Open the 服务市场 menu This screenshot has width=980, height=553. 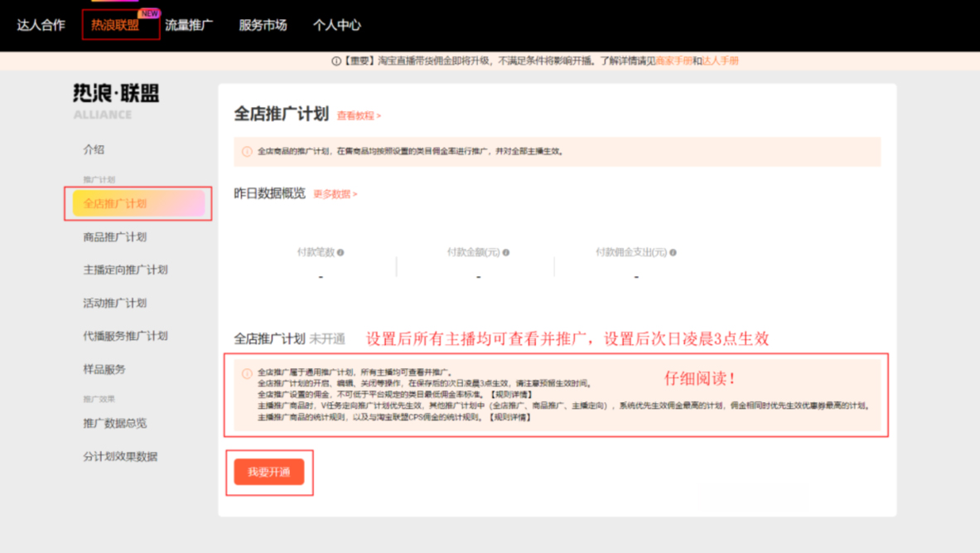263,25
